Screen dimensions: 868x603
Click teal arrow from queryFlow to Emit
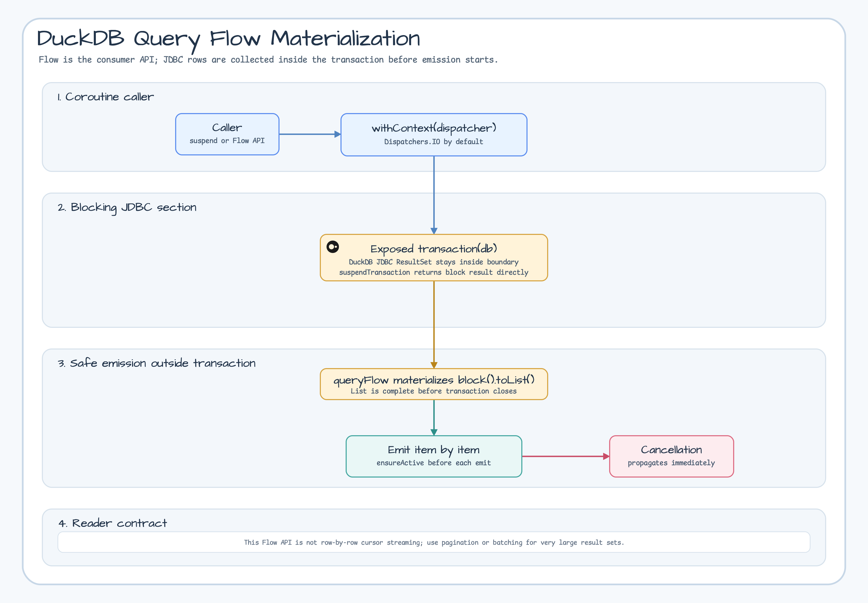pyautogui.click(x=434, y=418)
